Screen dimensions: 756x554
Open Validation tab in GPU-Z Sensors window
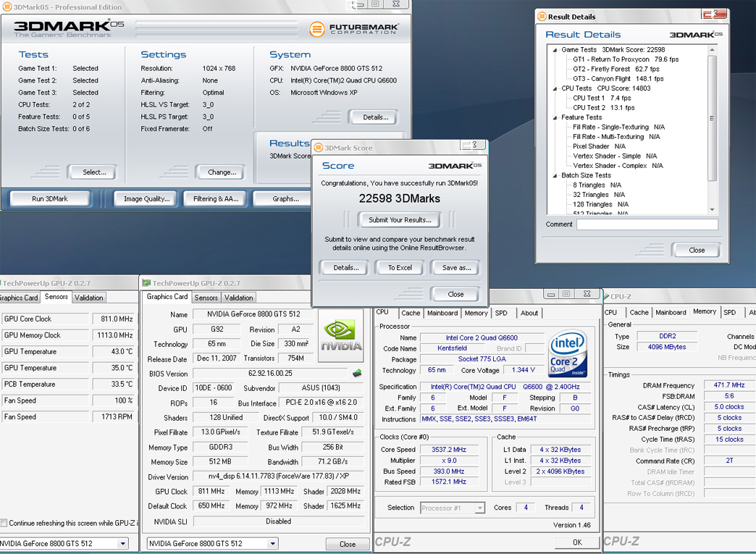pos(89,298)
